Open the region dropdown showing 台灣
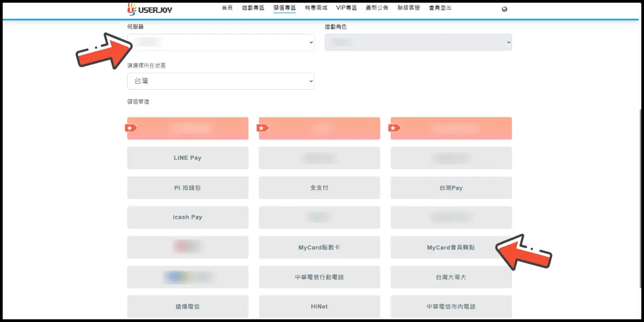 pyautogui.click(x=221, y=81)
